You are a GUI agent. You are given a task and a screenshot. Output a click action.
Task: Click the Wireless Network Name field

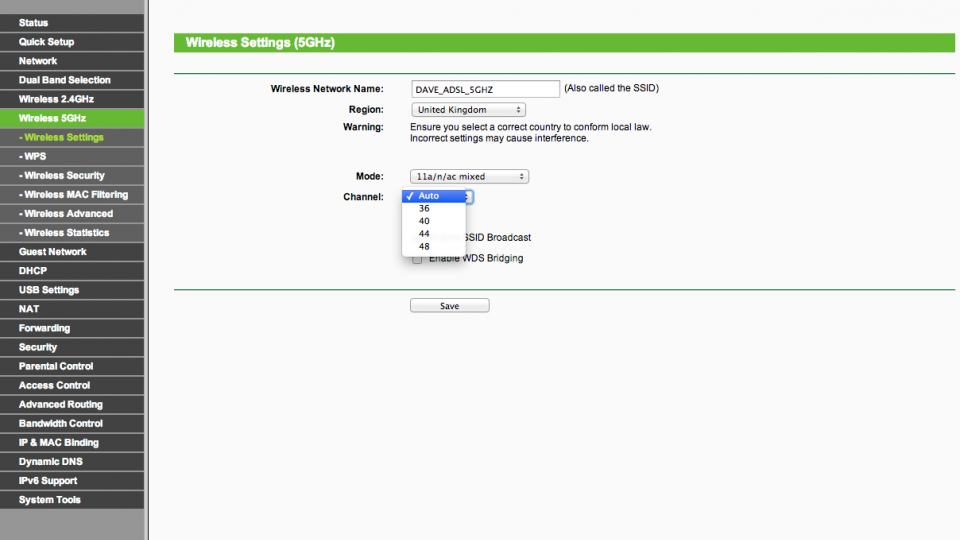(x=485, y=89)
